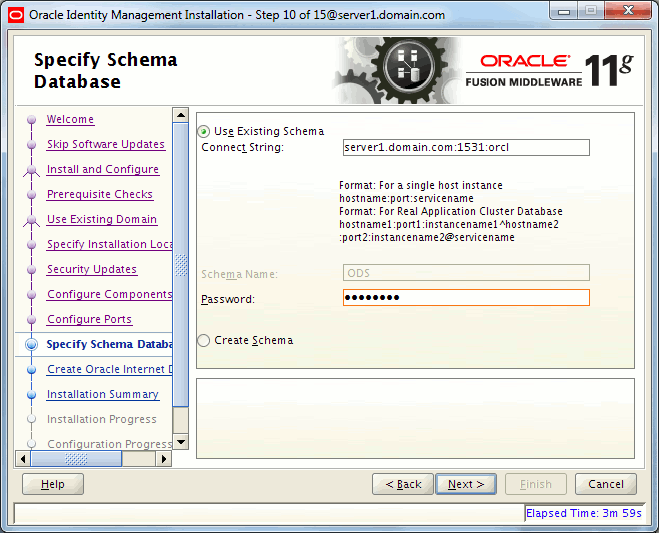This screenshot has height=533, width=659.
Task: Select the Create Schema radio button
Action: [x=204, y=340]
